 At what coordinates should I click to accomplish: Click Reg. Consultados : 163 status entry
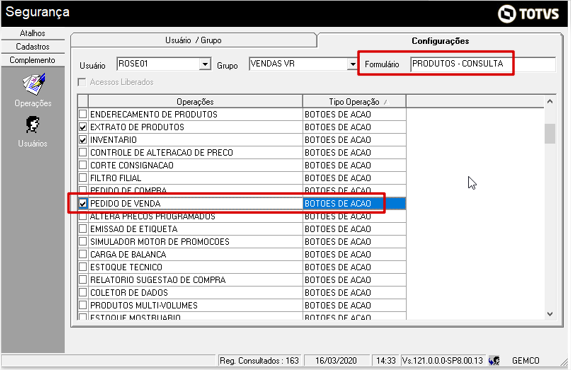click(259, 361)
